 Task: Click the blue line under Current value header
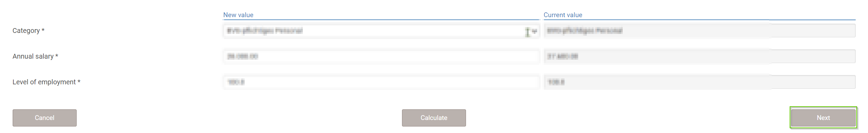click(x=700, y=20)
